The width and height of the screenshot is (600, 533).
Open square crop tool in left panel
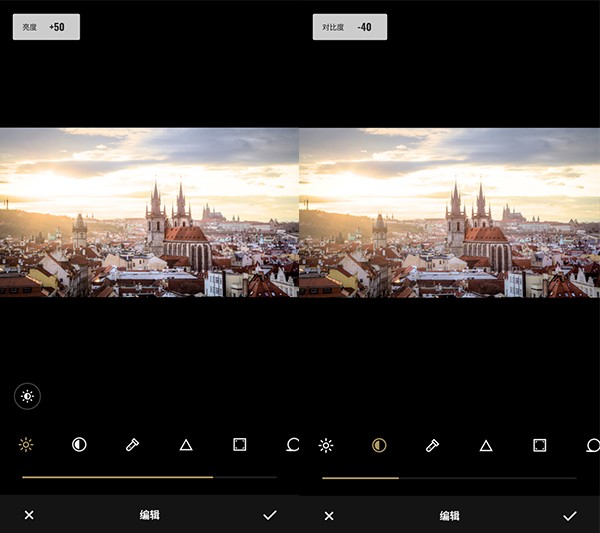click(240, 445)
